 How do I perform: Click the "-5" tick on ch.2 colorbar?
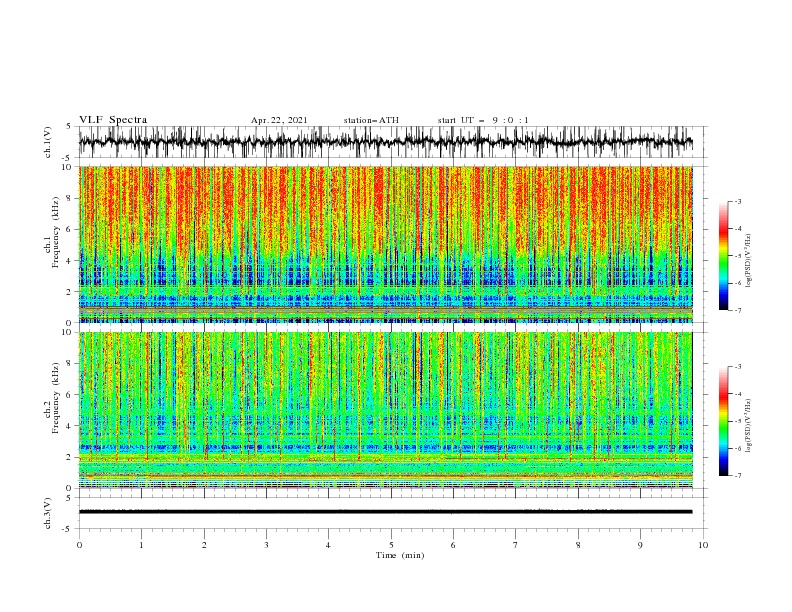[737, 421]
